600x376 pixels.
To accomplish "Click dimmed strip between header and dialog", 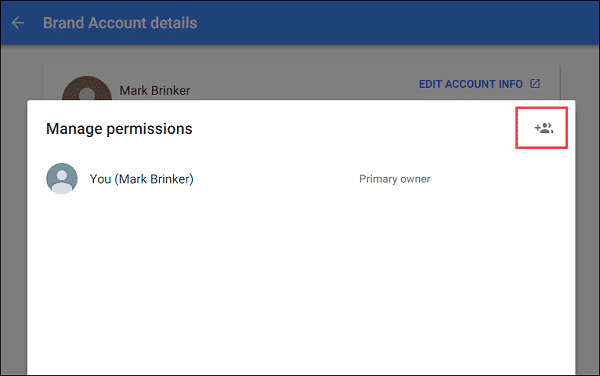I will point(301,55).
